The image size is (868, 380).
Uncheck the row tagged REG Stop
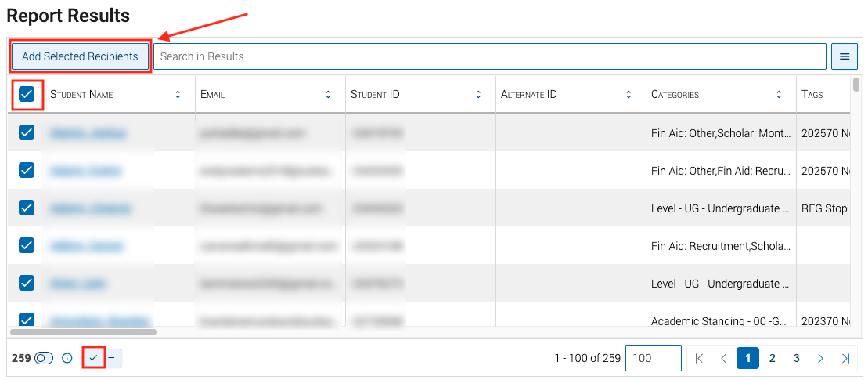pyautogui.click(x=27, y=208)
